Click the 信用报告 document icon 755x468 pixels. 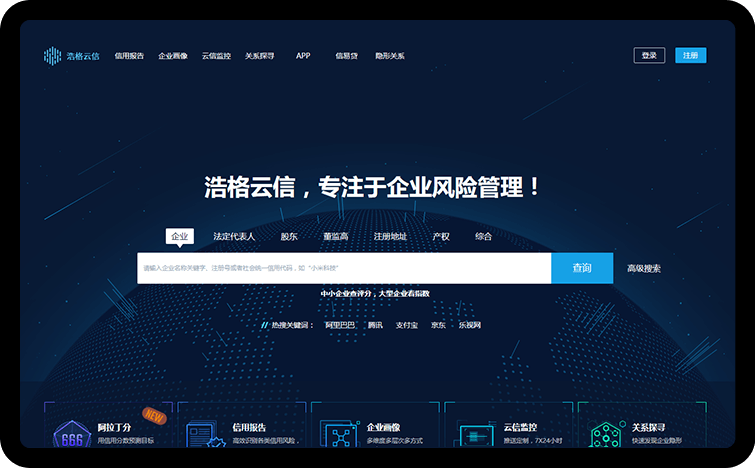206,434
